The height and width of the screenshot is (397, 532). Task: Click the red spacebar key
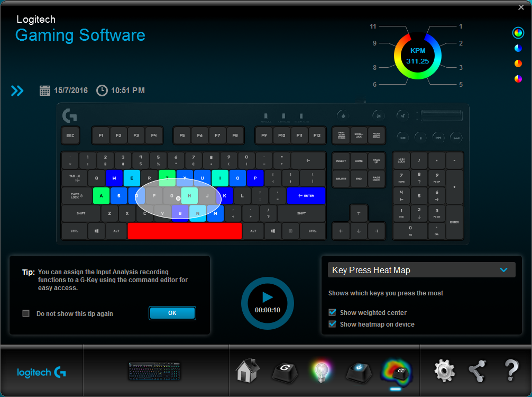pyautogui.click(x=185, y=231)
